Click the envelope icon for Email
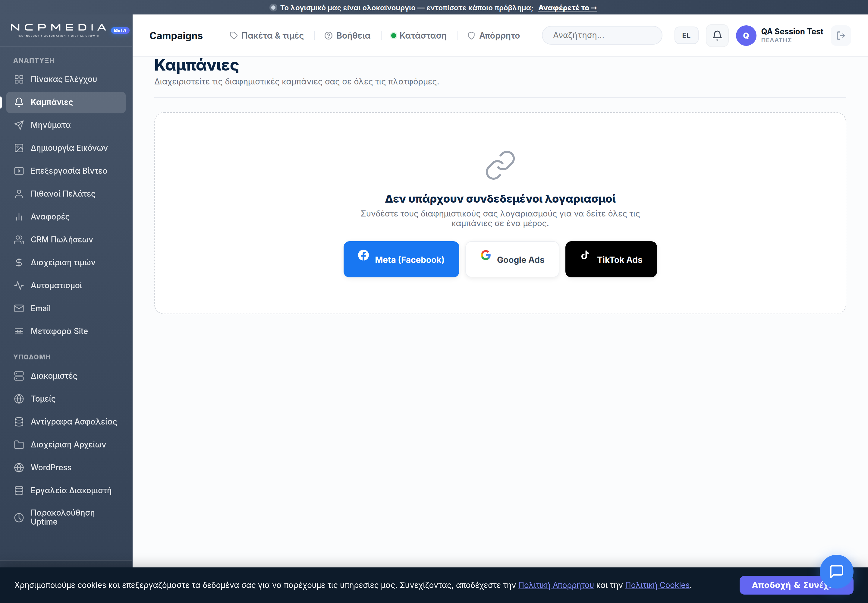The width and height of the screenshot is (868, 603). (19, 308)
